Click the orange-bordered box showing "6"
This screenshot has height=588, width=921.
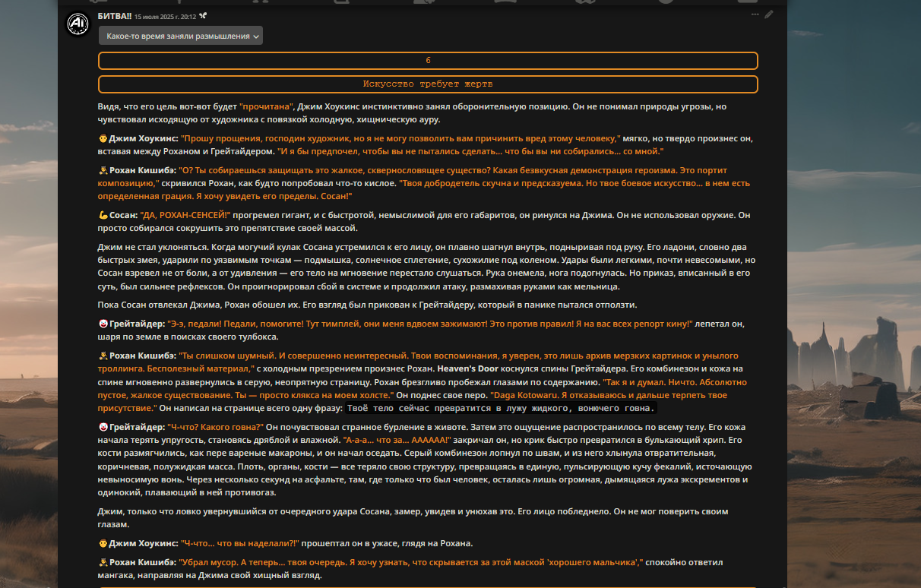pos(428,61)
